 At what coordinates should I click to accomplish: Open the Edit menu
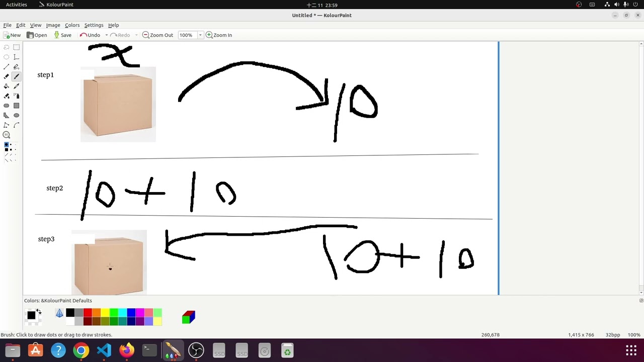click(21, 25)
